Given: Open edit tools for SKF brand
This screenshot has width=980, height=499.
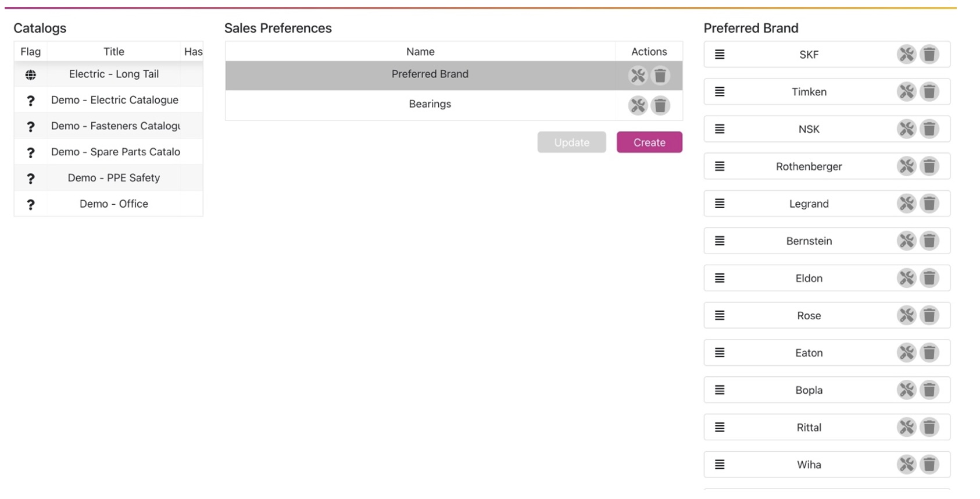Looking at the screenshot, I should [x=906, y=54].
